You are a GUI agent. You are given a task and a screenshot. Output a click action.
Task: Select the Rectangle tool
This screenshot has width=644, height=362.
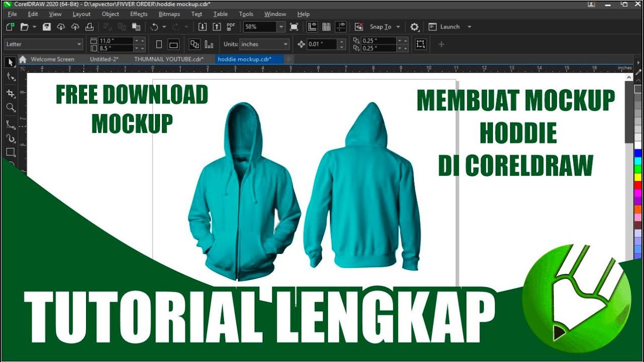(10, 152)
